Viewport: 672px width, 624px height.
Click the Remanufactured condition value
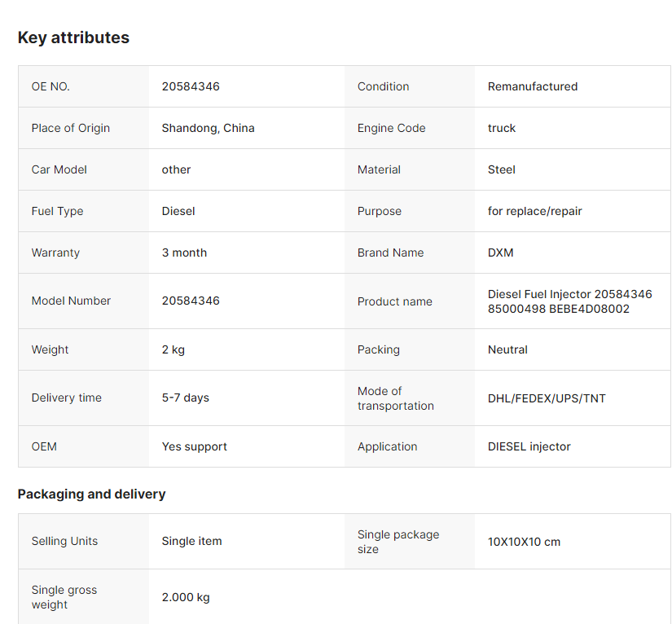pos(533,86)
